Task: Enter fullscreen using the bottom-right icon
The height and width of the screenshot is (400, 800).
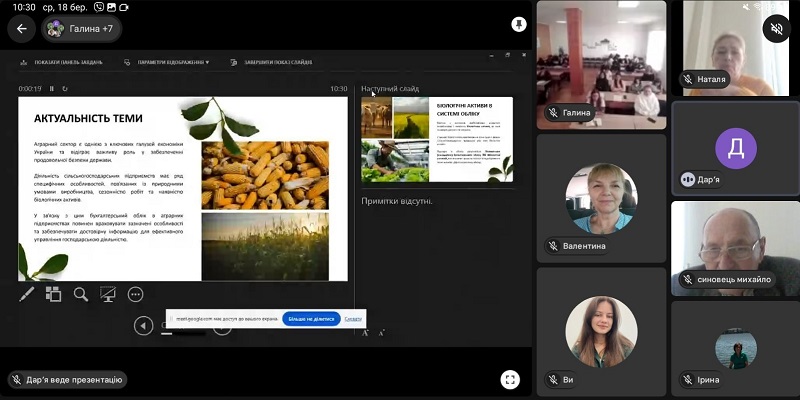Action: (x=510, y=379)
